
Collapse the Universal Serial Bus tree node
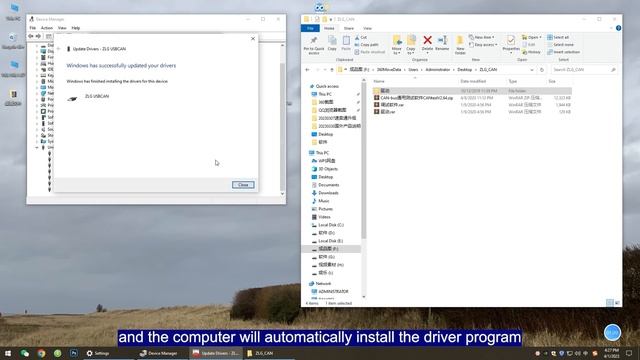pos(37,147)
